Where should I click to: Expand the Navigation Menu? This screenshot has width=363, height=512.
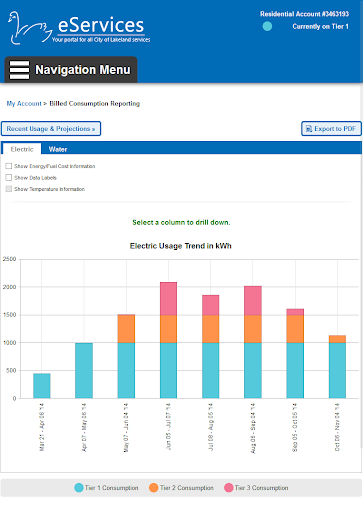pyautogui.click(x=71, y=70)
